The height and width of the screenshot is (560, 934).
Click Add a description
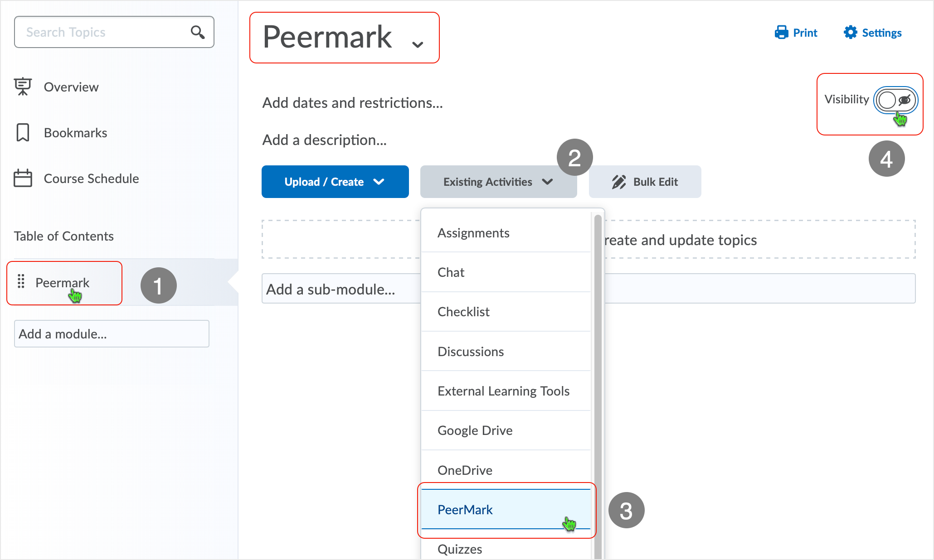coord(324,140)
